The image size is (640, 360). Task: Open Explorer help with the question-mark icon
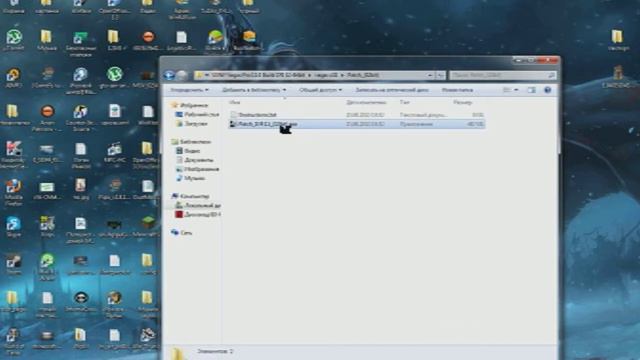(x=548, y=90)
